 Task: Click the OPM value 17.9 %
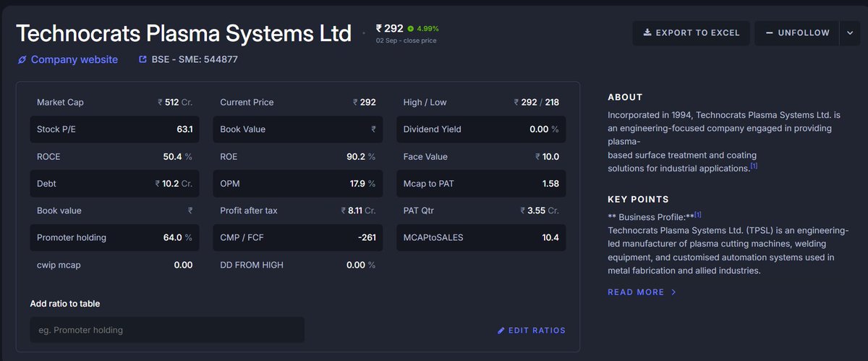(362, 184)
